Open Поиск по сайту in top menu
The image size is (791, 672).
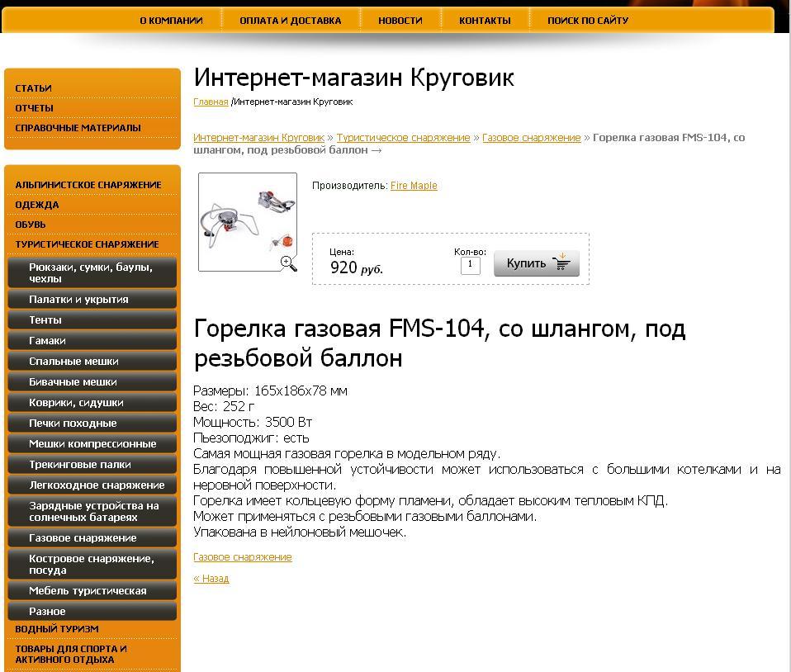click(588, 21)
